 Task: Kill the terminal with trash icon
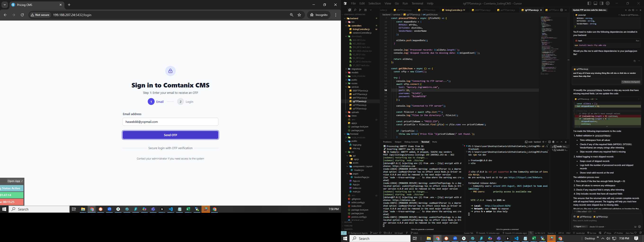(x=553, y=142)
